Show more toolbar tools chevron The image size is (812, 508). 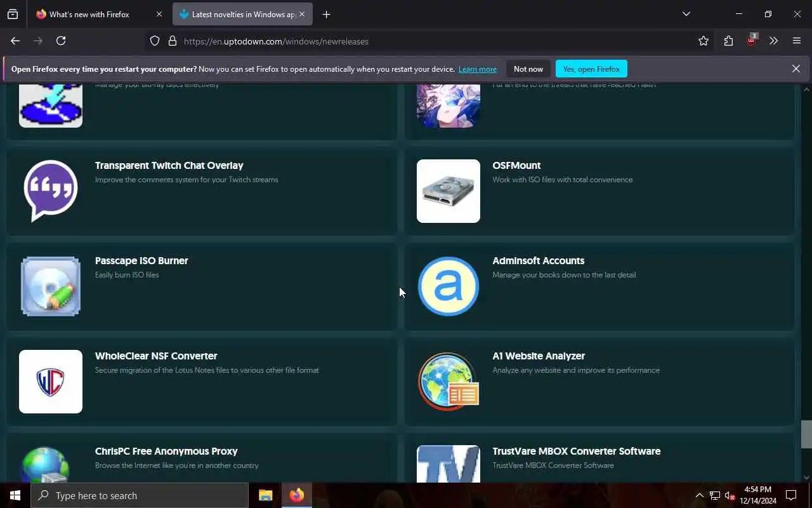tap(773, 41)
